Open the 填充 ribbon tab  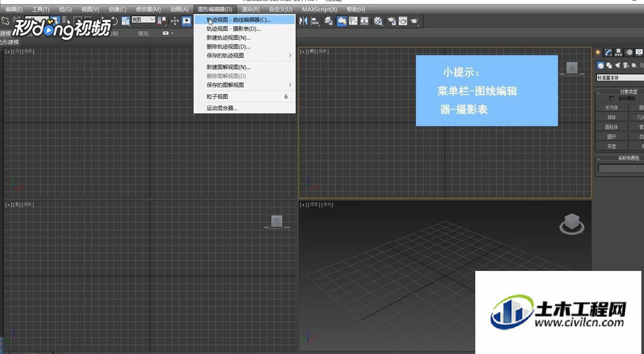(x=143, y=34)
